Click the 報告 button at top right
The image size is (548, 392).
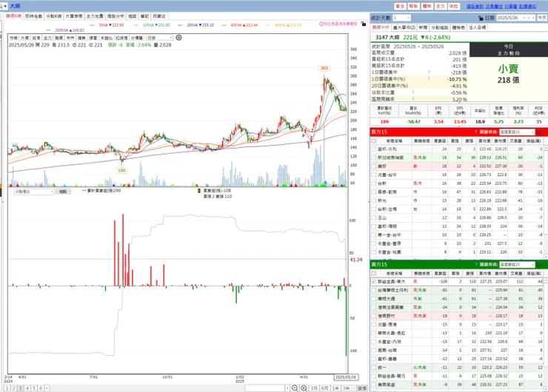tap(413, 6)
